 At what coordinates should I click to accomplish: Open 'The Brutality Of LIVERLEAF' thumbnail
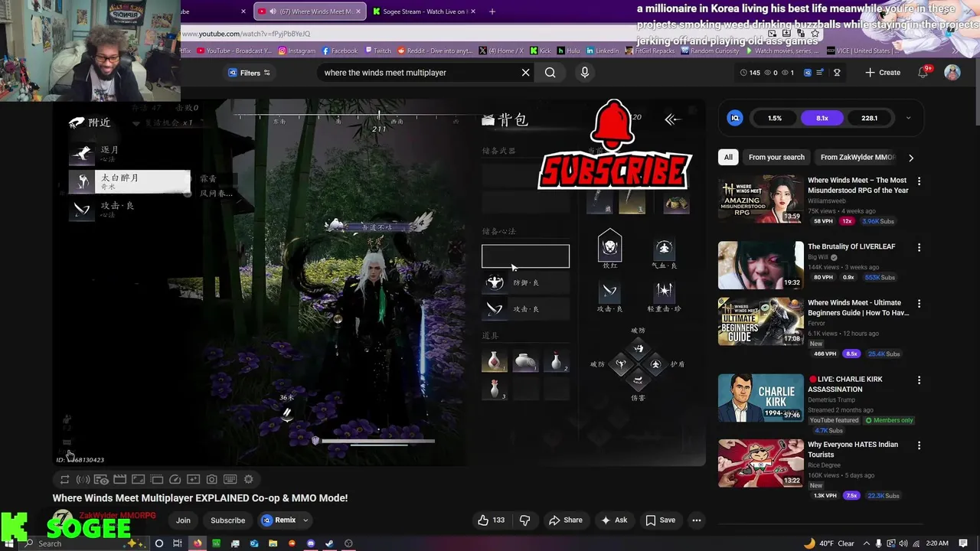click(x=760, y=265)
